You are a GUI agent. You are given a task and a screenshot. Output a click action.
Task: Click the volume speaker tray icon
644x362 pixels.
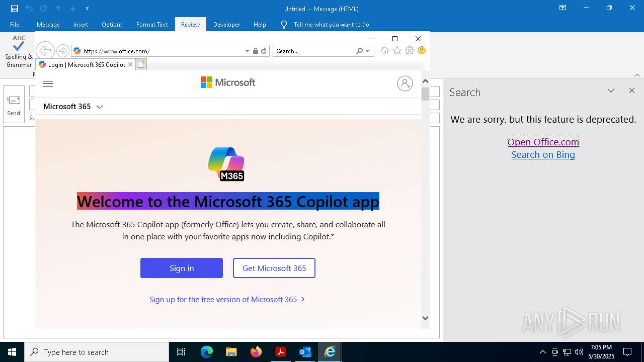tap(579, 352)
